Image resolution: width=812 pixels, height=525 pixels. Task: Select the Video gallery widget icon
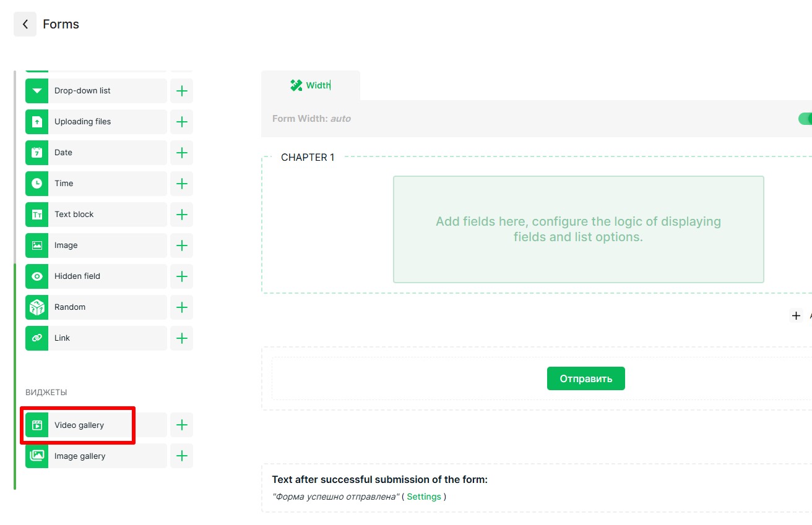37,425
